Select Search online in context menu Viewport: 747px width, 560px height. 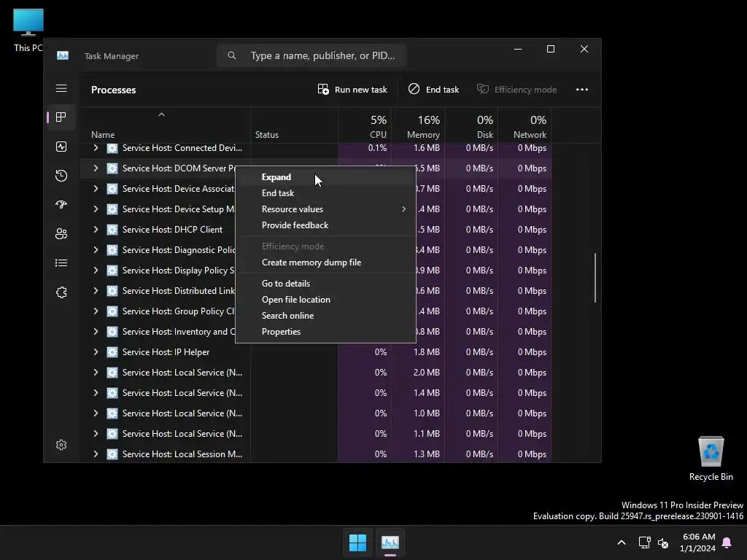[325, 316]
